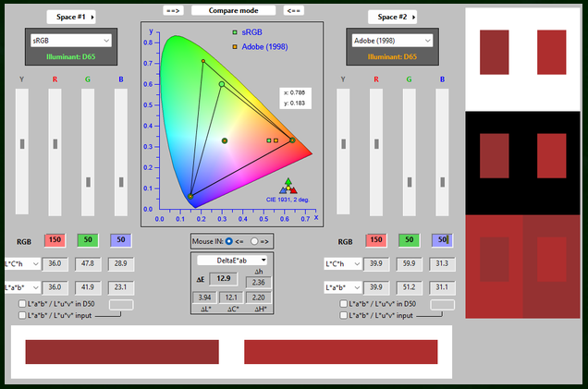
Task: Enable Space #2 L*a*b*/L*u*v* in D50 checkbox
Action: point(344,304)
